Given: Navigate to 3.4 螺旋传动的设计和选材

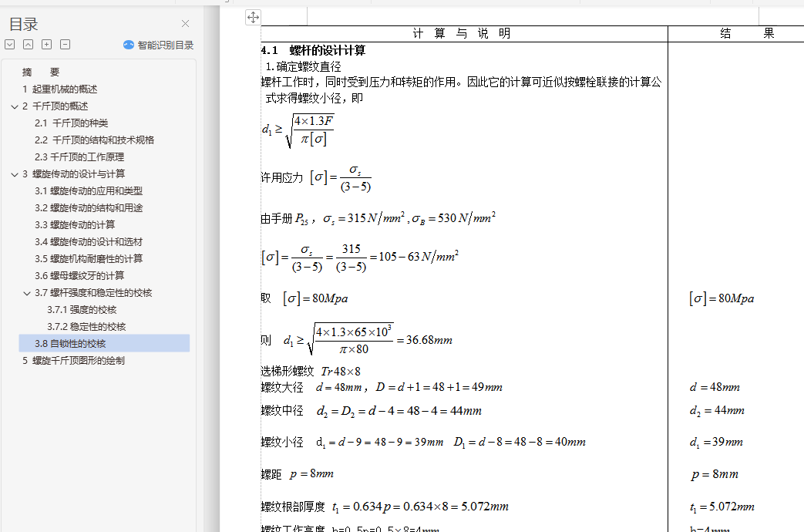Looking at the screenshot, I should [89, 241].
